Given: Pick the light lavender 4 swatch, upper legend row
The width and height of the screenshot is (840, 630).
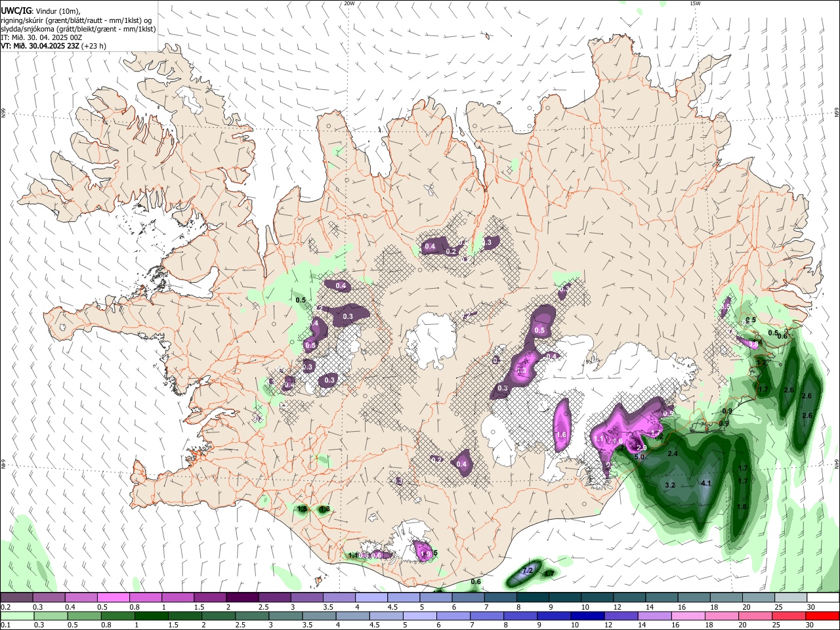Looking at the screenshot, I should (x=371, y=598).
